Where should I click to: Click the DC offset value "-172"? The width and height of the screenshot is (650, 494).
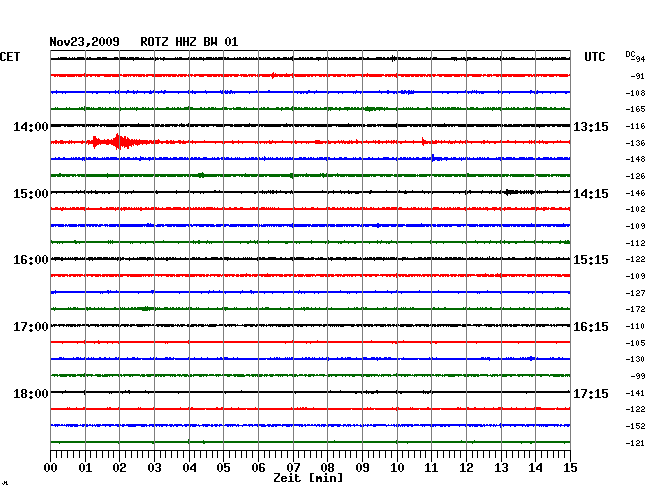coord(635,309)
